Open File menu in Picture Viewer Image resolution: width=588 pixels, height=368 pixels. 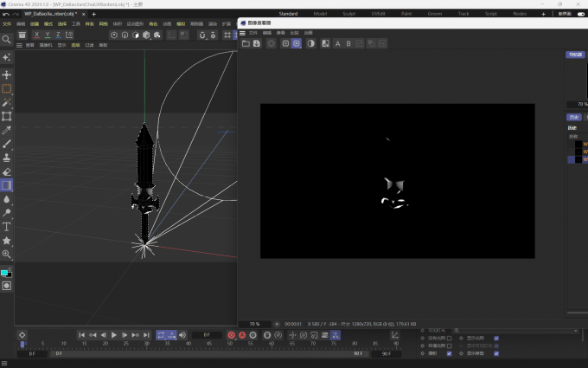click(253, 33)
